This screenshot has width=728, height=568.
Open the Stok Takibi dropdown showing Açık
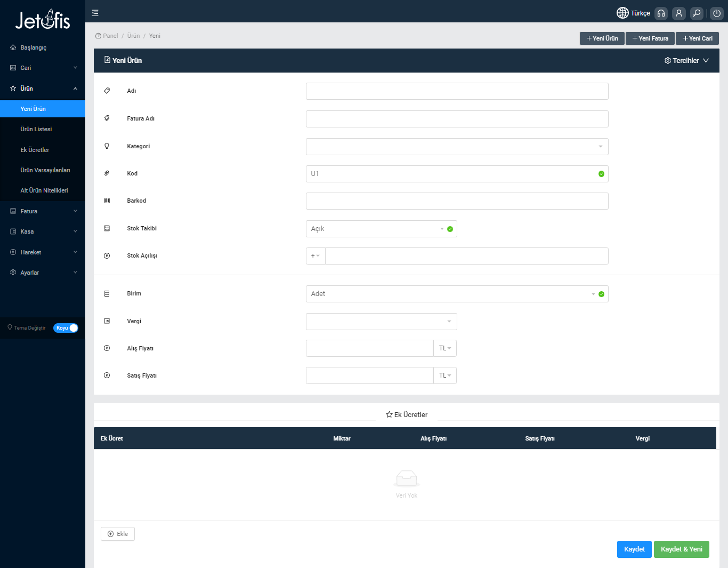(381, 229)
